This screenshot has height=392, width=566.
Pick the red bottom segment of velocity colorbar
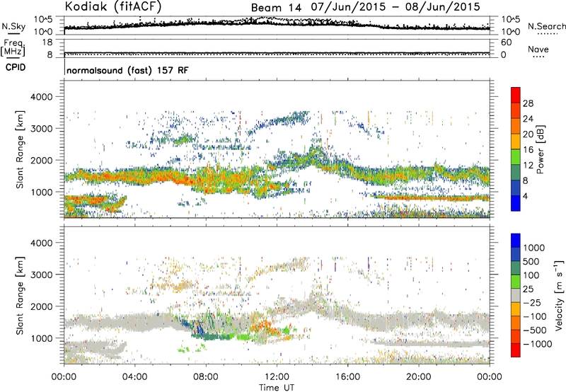(516, 350)
